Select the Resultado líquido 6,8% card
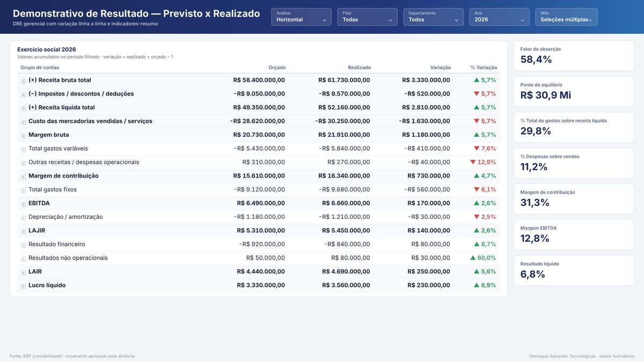 574,270
